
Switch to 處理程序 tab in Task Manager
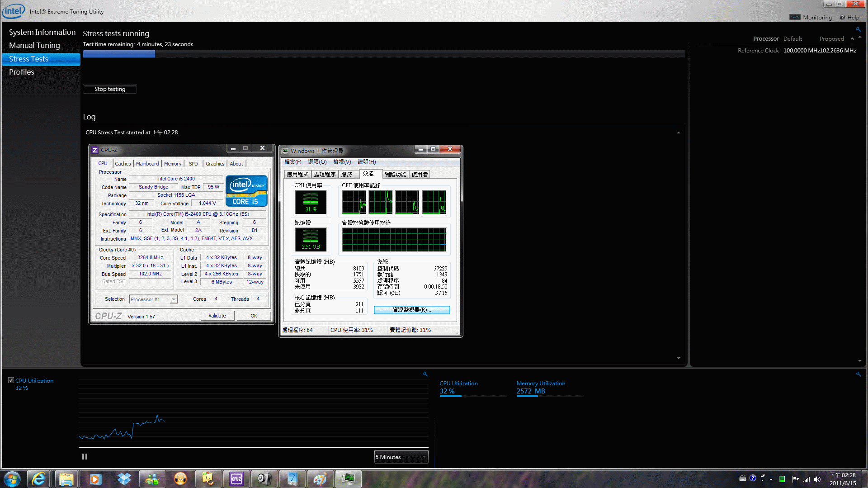click(x=325, y=175)
